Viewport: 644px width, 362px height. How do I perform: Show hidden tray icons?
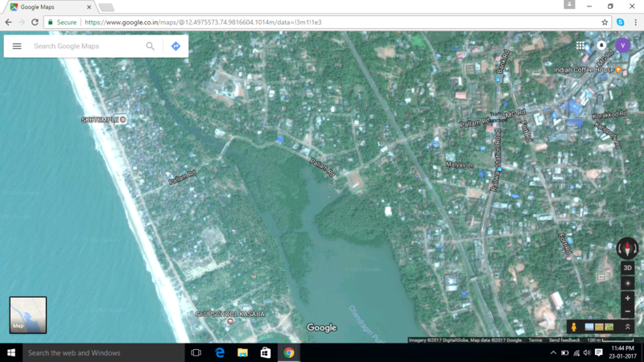click(553, 352)
